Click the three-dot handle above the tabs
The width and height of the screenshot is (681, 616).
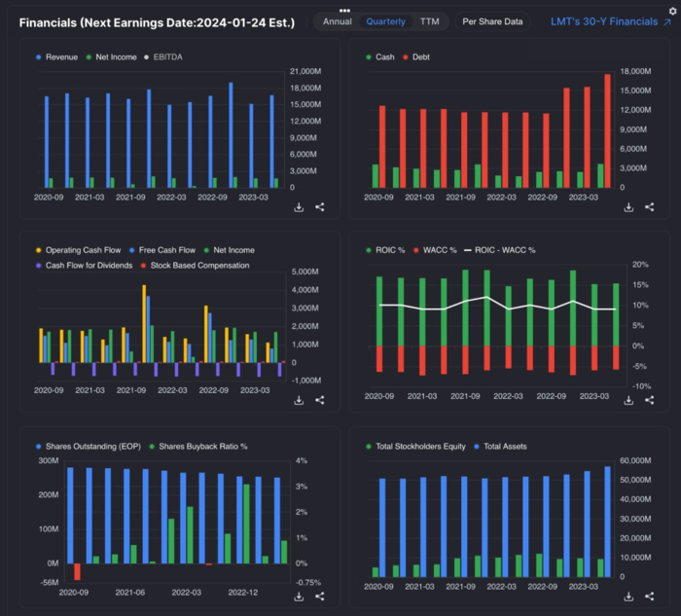[x=343, y=10]
